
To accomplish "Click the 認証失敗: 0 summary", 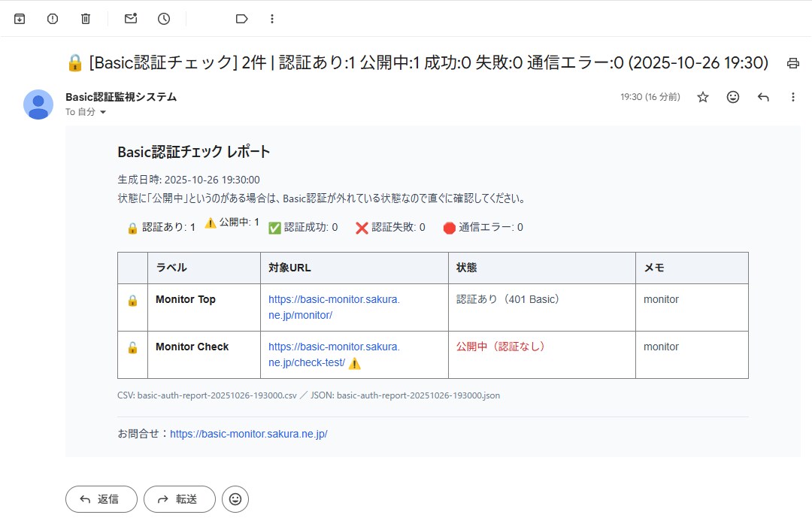I will coord(390,227).
